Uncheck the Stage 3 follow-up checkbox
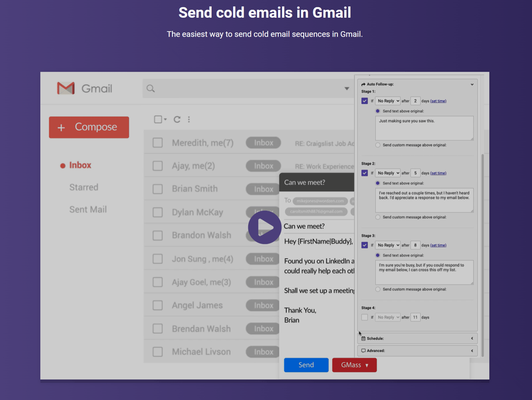The width and height of the screenshot is (532, 400). click(365, 245)
